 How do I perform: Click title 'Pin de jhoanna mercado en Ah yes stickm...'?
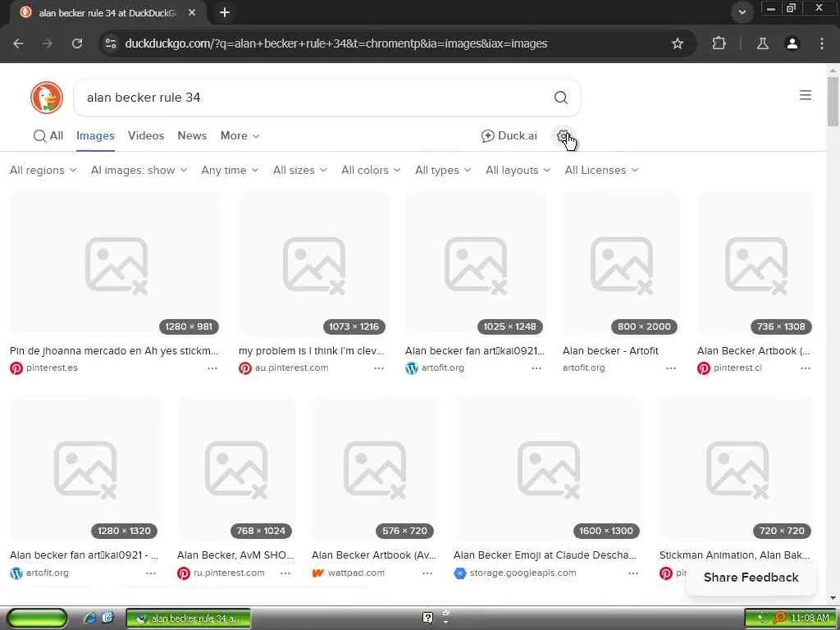[114, 351]
